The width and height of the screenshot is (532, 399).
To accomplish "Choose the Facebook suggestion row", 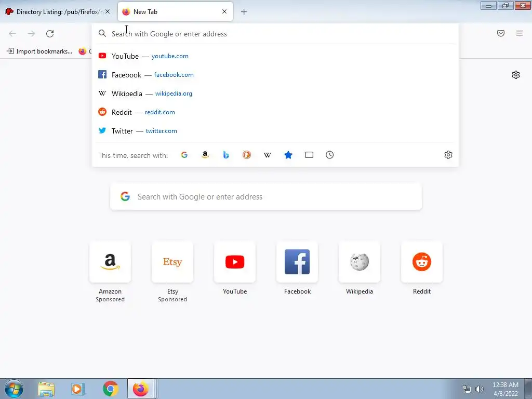I will point(275,75).
